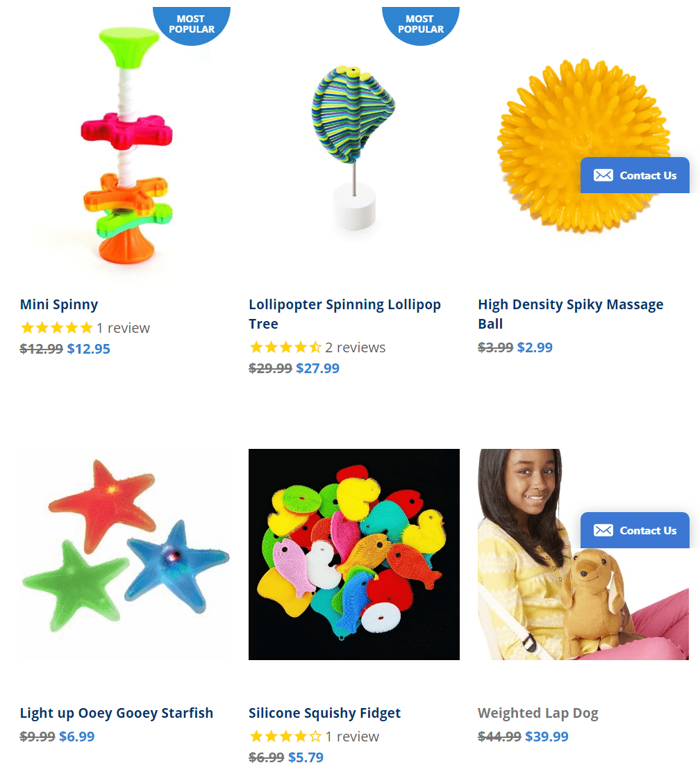Open the Weighted Lap Dog photo
Screen dimensions: 700x772
click(583, 555)
